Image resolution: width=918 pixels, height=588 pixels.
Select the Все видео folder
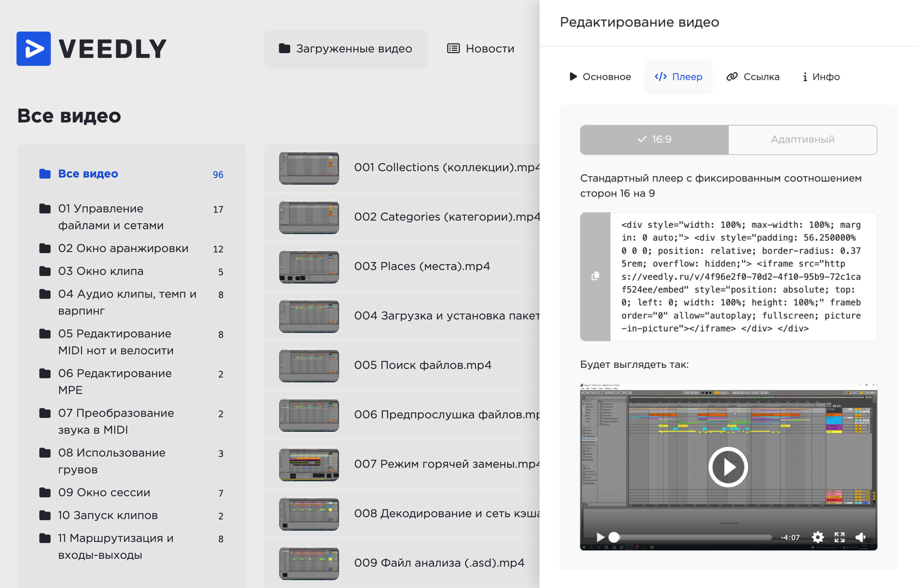88,174
